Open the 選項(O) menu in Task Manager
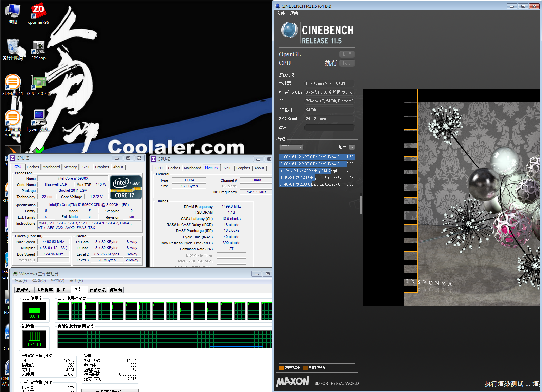 tap(39, 281)
